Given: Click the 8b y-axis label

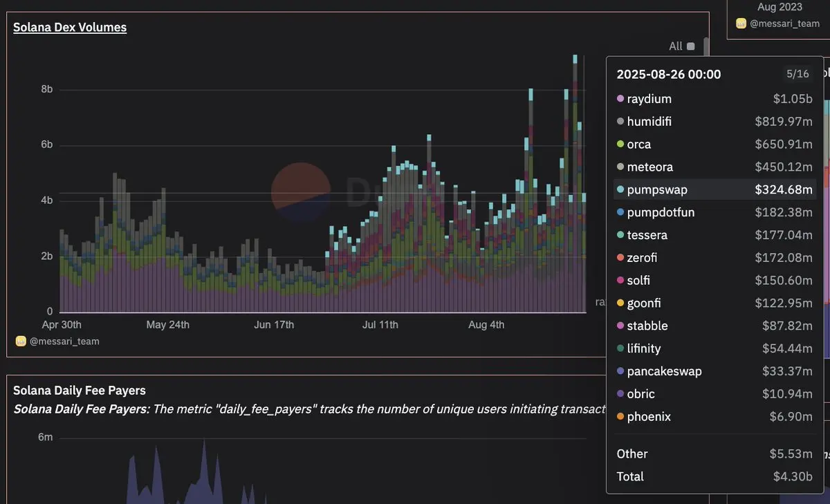Looking at the screenshot, I should 46,90.
